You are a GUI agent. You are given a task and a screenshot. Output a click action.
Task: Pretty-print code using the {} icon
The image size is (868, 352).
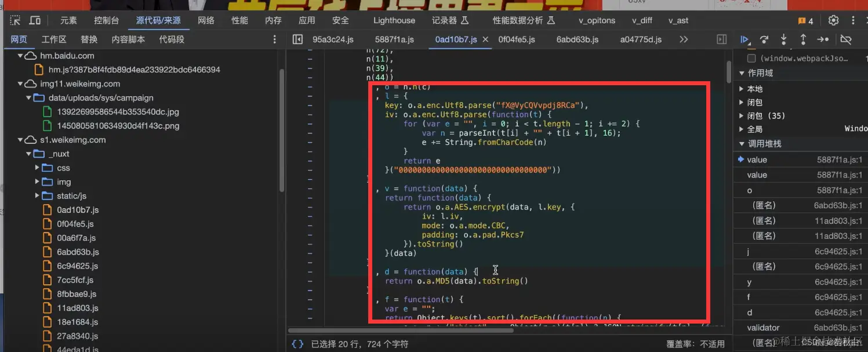297,343
